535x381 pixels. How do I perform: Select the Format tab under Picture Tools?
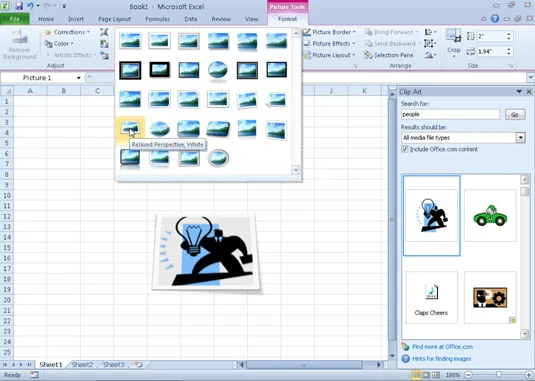(287, 19)
